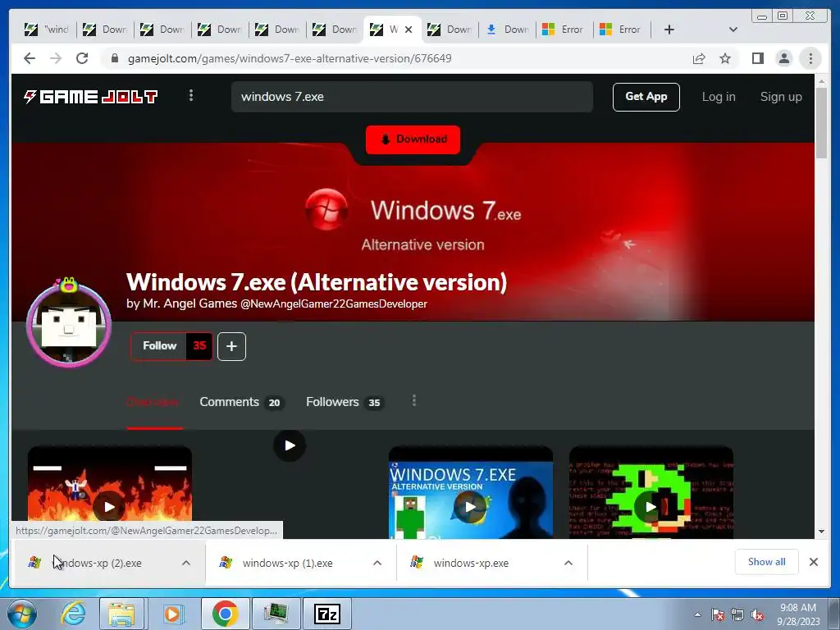
Task: Click the Get App button
Action: [x=646, y=97]
